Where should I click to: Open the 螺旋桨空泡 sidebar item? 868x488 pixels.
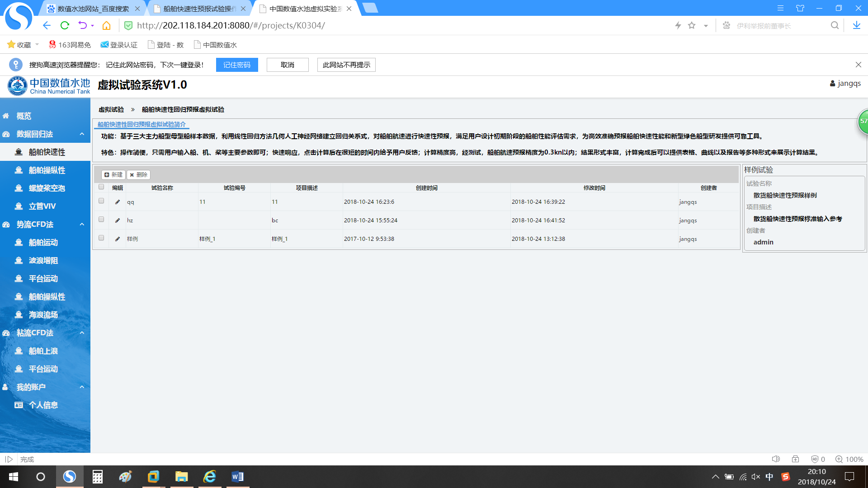click(47, 188)
